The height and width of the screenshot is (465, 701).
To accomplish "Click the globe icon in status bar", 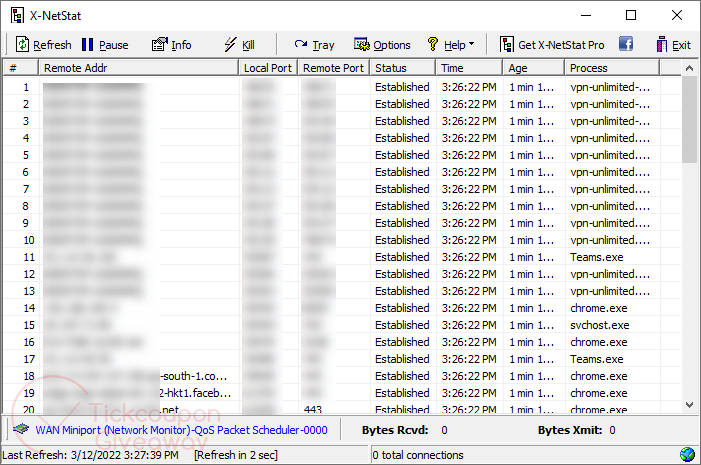I will coord(687,455).
